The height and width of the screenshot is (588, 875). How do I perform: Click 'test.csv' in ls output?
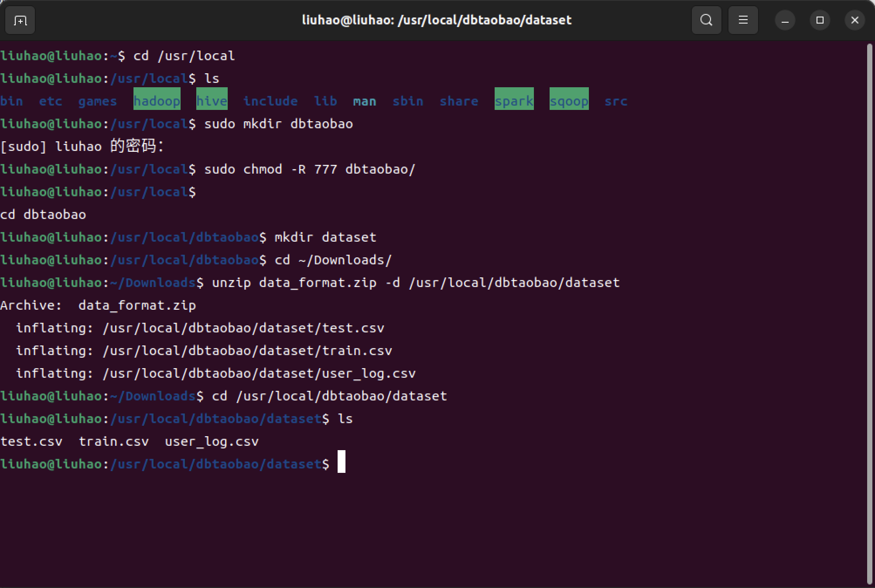pos(31,441)
